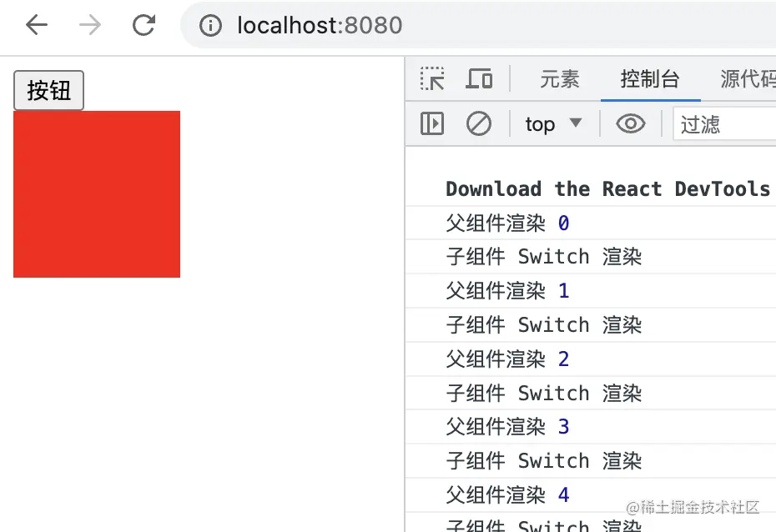The image size is (776, 532).
Task: Click the site information icon in address bar
Action: coord(209,25)
